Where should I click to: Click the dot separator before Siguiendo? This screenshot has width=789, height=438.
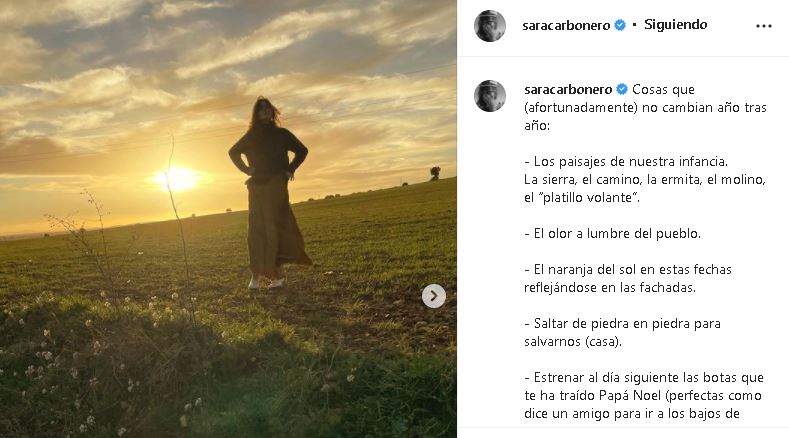(x=635, y=25)
